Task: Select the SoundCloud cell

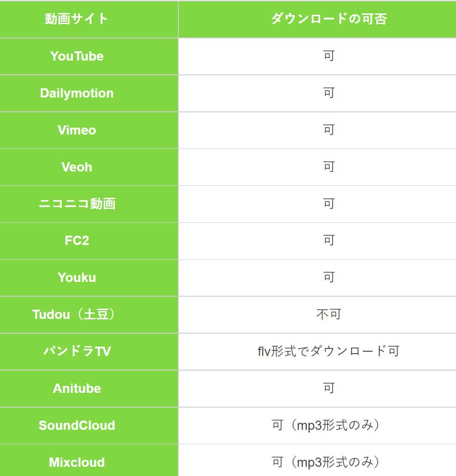Action: [x=89, y=426]
